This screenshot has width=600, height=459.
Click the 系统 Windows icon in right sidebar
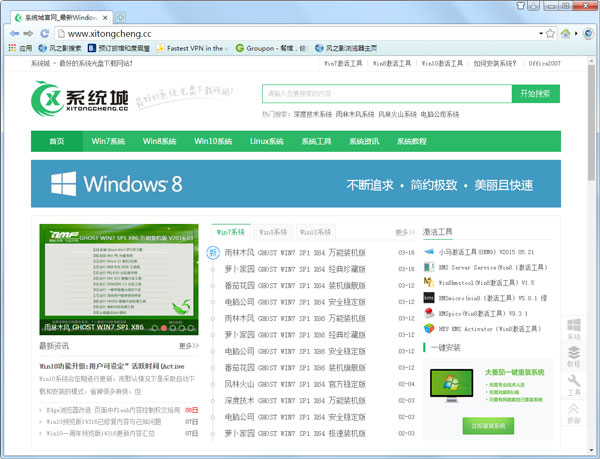coord(574,329)
